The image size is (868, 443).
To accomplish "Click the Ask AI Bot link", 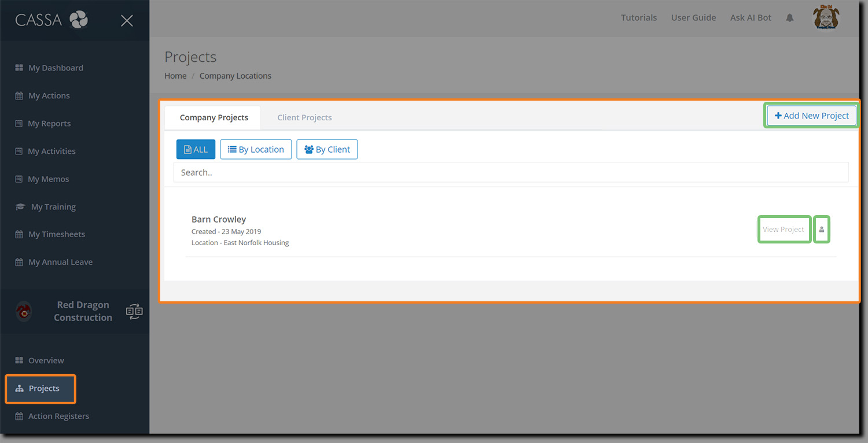I will 751,18.
